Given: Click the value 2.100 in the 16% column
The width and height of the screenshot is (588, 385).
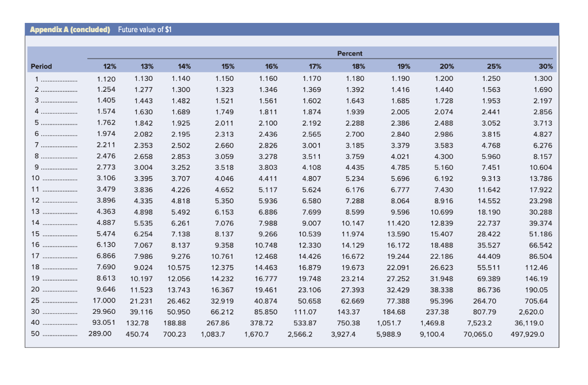Looking at the screenshot, I should point(268,123).
